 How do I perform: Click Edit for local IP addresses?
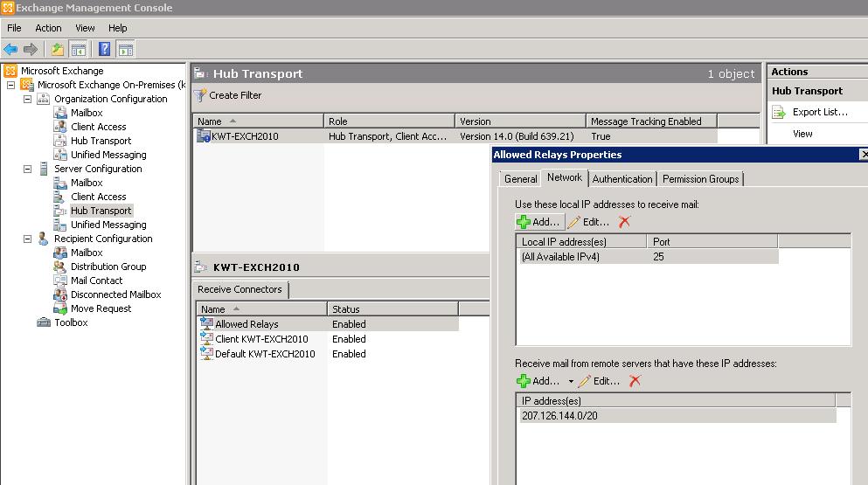coord(588,222)
